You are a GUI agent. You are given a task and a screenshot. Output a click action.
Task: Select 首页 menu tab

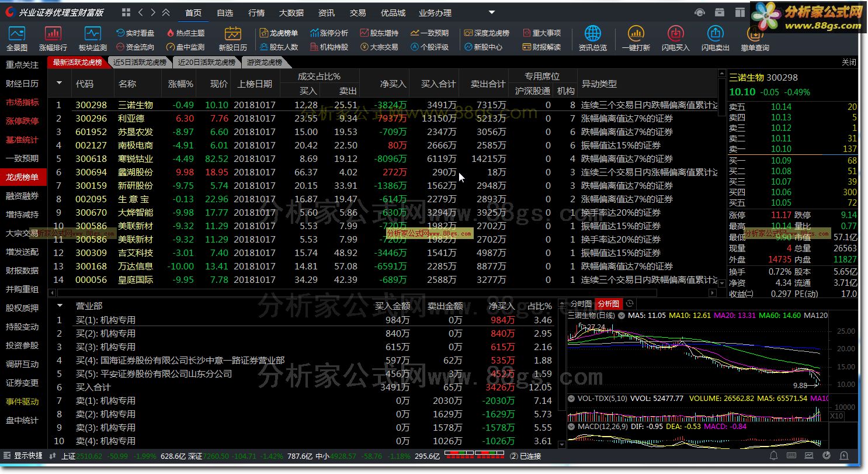(193, 12)
